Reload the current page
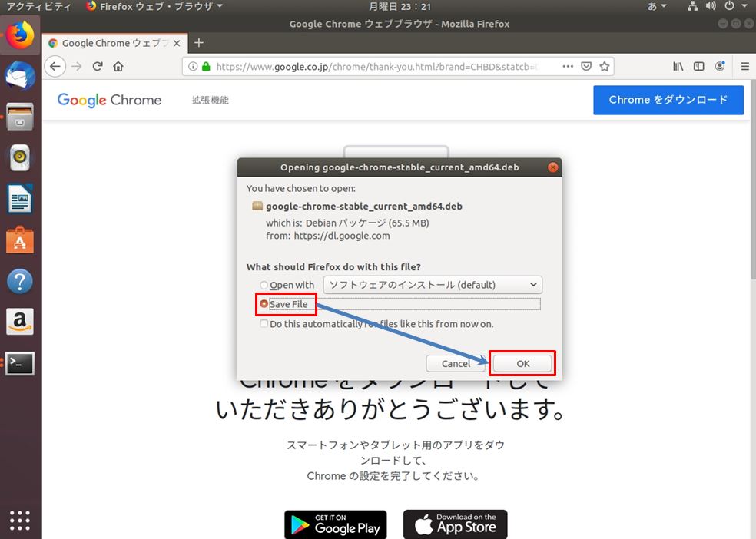Image resolution: width=756 pixels, height=539 pixels. coord(98,67)
